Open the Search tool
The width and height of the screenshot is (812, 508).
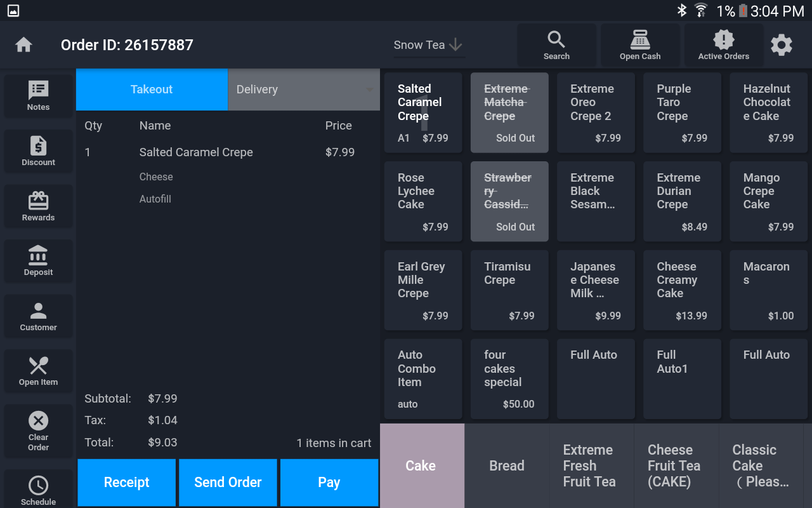coord(556,45)
